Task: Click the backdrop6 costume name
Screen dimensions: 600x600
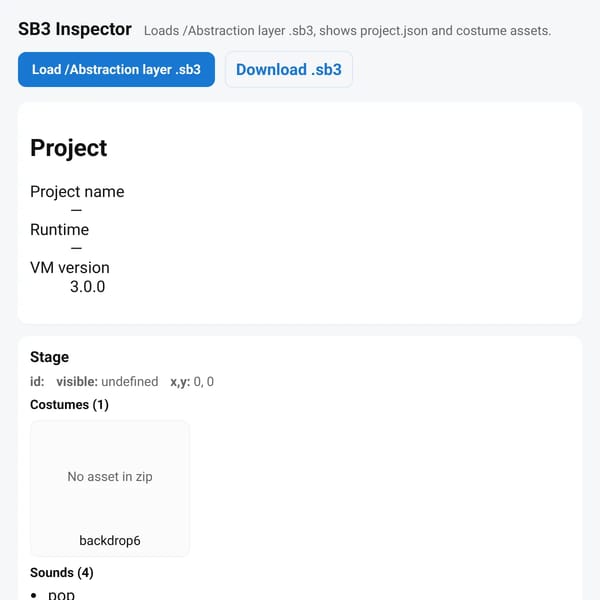Action: 110,541
